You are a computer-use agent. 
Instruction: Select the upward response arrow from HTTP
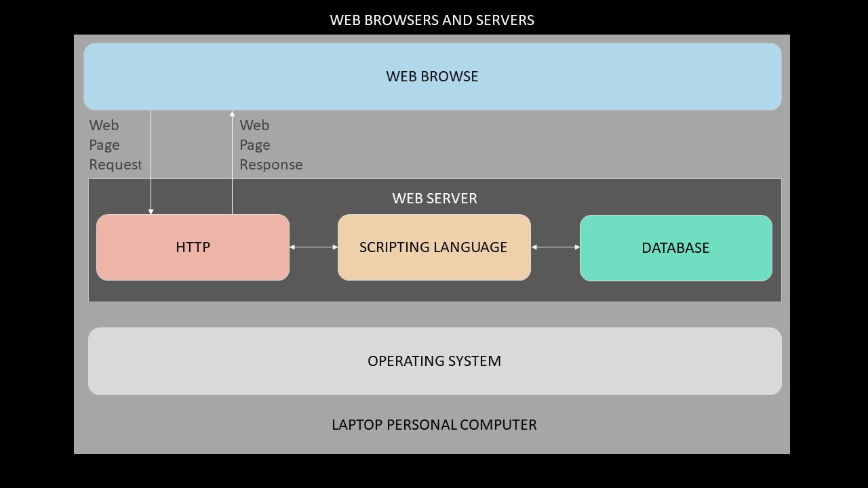click(232, 163)
